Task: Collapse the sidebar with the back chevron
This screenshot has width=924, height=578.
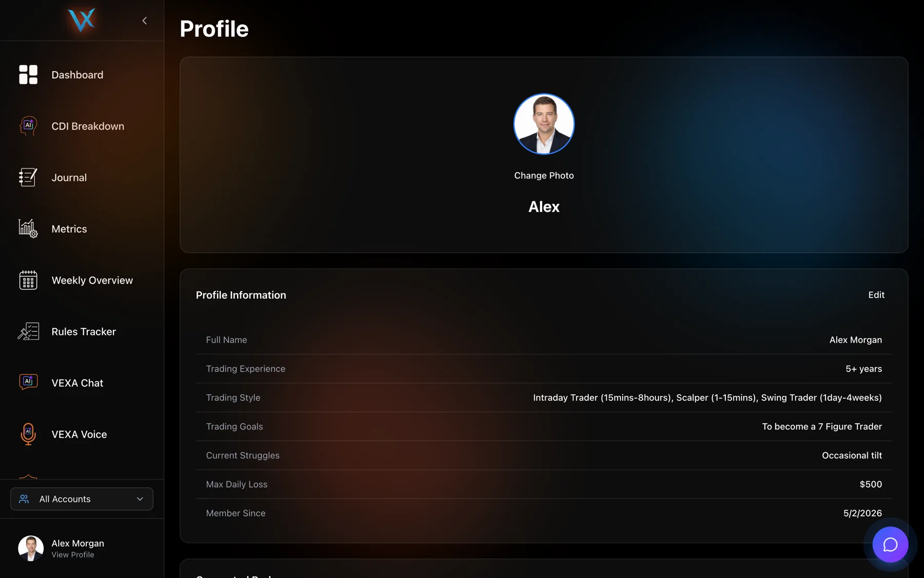Action: point(144,21)
